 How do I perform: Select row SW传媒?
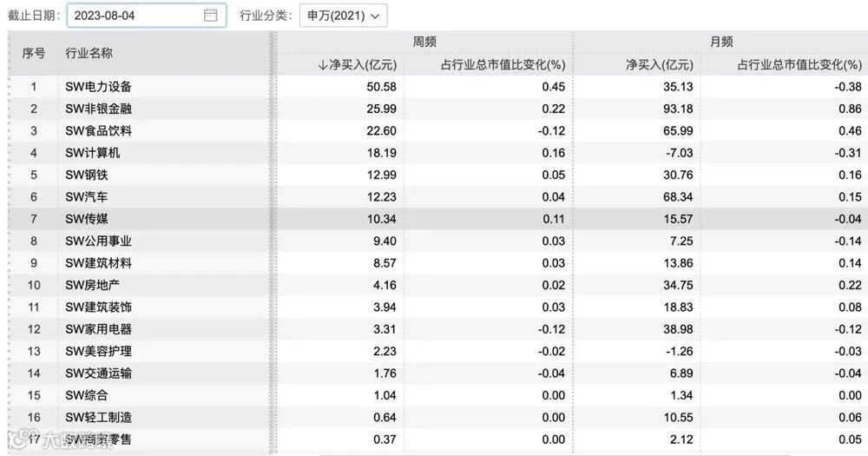(x=437, y=219)
